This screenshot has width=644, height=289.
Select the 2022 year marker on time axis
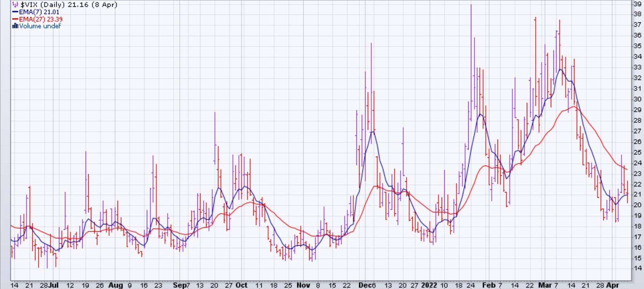429,285
